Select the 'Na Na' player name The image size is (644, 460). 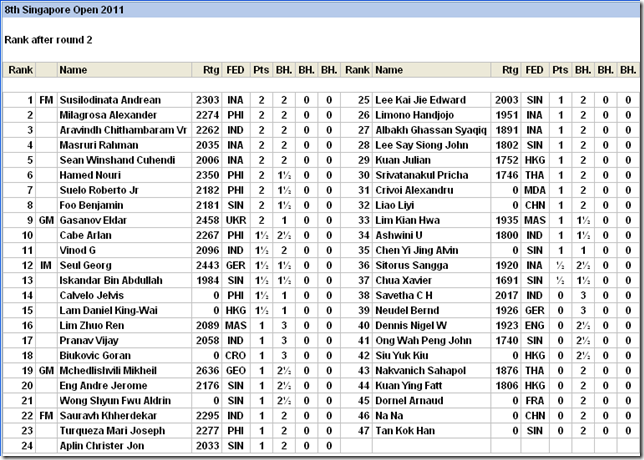(389, 416)
